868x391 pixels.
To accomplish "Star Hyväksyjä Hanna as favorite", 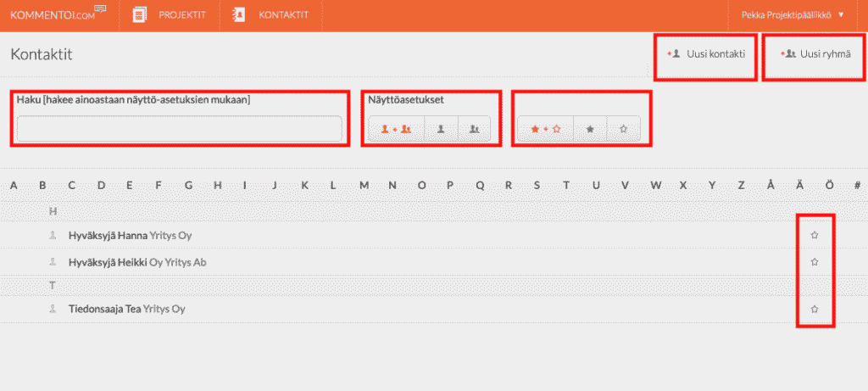I will click(x=815, y=235).
